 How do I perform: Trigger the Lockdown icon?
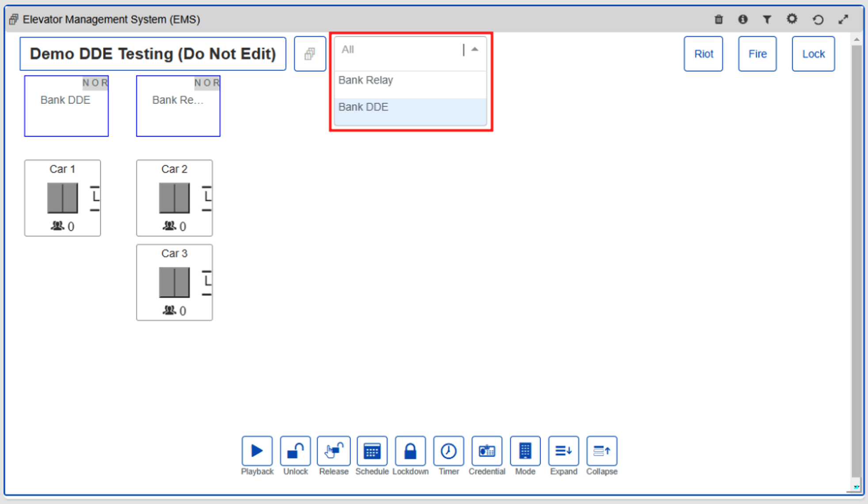410,451
